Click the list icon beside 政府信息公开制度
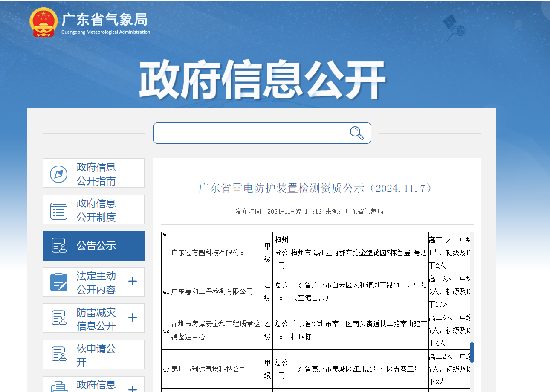 (59, 211)
